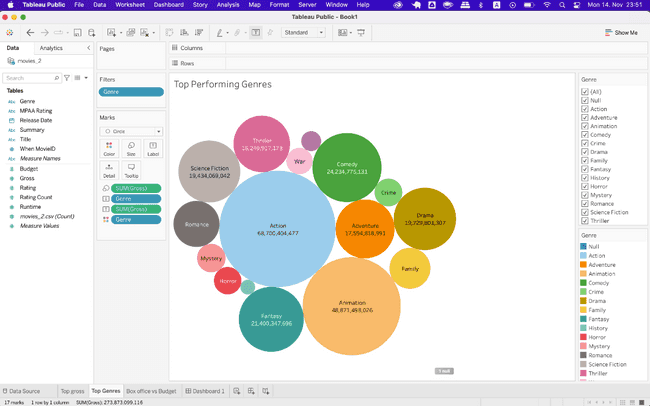Viewport: 650px width, 406px height.
Task: Click the Save workbook icon
Action: pyautogui.click(x=78, y=32)
